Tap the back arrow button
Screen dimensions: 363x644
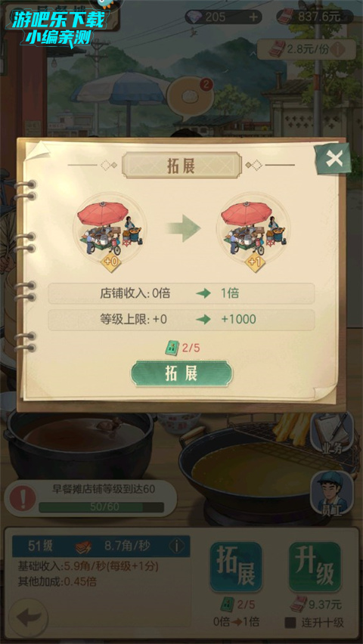click(29, 618)
